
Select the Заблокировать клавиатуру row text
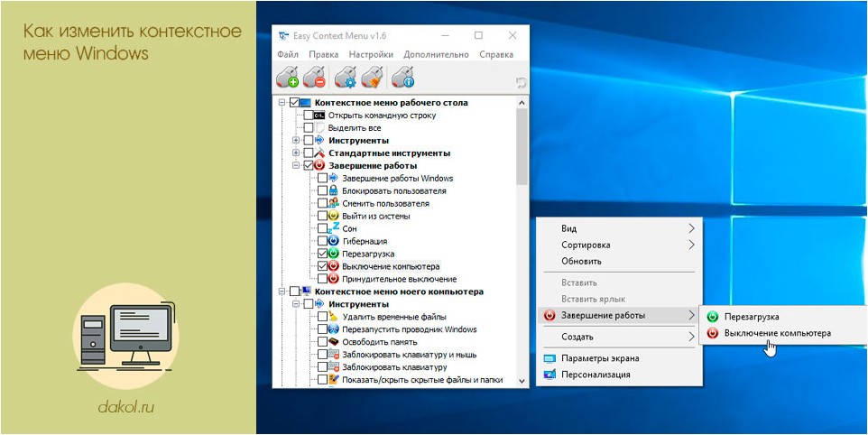(394, 367)
